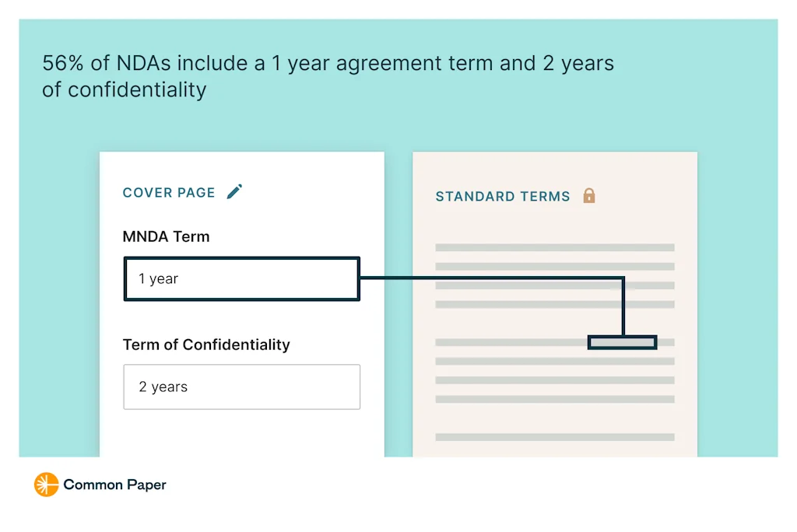The width and height of the screenshot is (797, 532).
Task: Click the outlined highlighted box in Standard Terms
Action: tap(622, 342)
